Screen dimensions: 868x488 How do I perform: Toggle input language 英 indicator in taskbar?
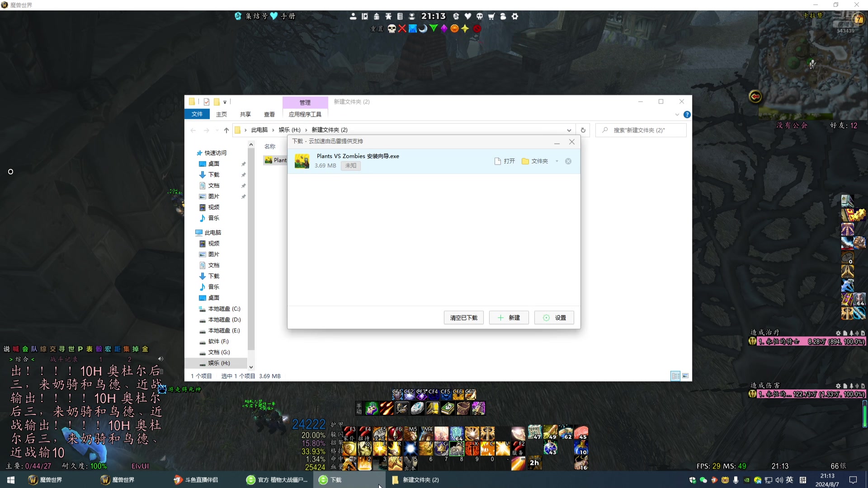pos(789,480)
